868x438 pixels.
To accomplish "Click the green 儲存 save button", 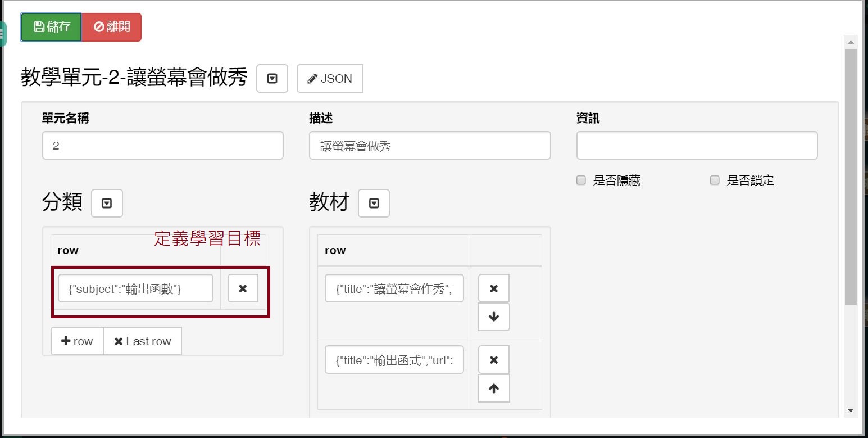I will tap(51, 27).
